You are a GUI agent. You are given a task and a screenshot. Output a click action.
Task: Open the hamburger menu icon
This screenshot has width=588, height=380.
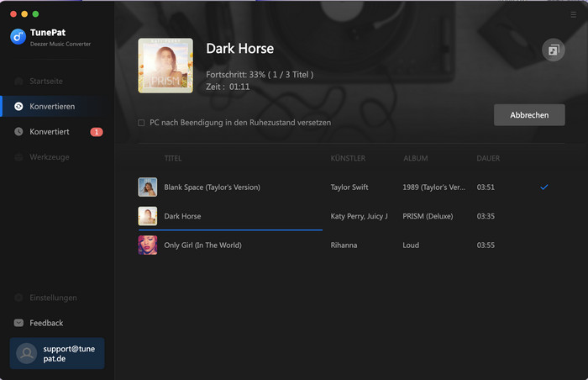tap(574, 14)
